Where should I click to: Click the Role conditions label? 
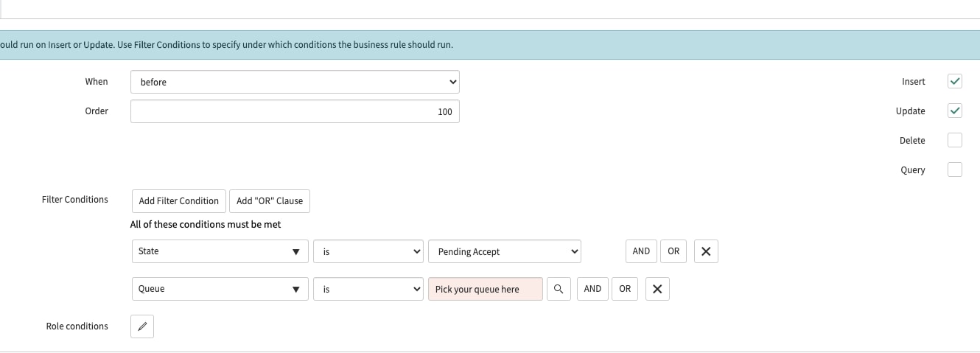click(x=77, y=326)
